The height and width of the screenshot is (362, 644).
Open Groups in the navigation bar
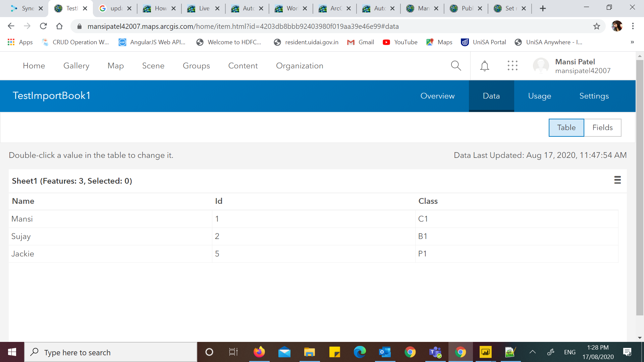click(196, 66)
